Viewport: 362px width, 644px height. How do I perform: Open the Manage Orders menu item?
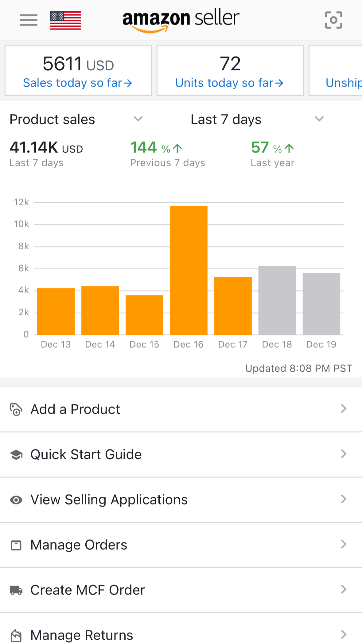pos(79,545)
